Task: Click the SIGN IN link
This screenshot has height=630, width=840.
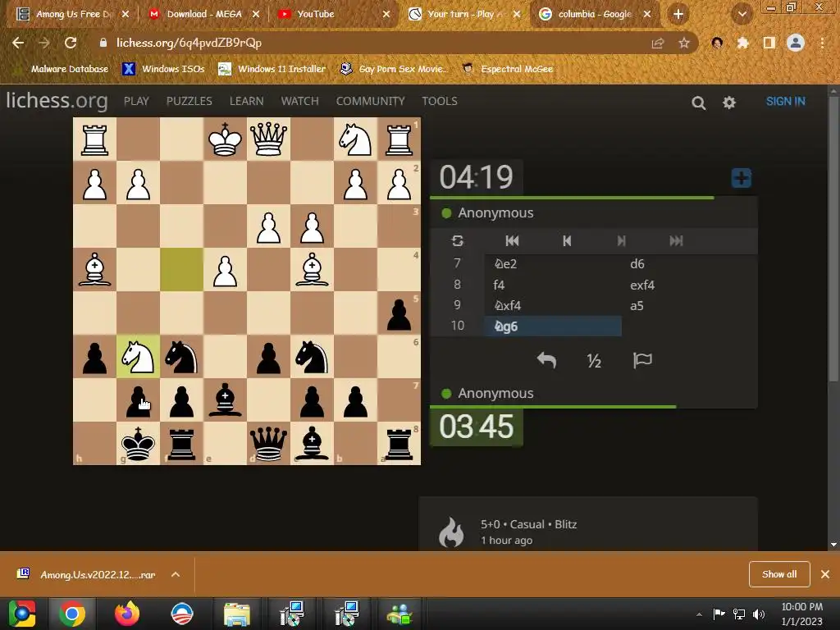Action: click(x=785, y=101)
